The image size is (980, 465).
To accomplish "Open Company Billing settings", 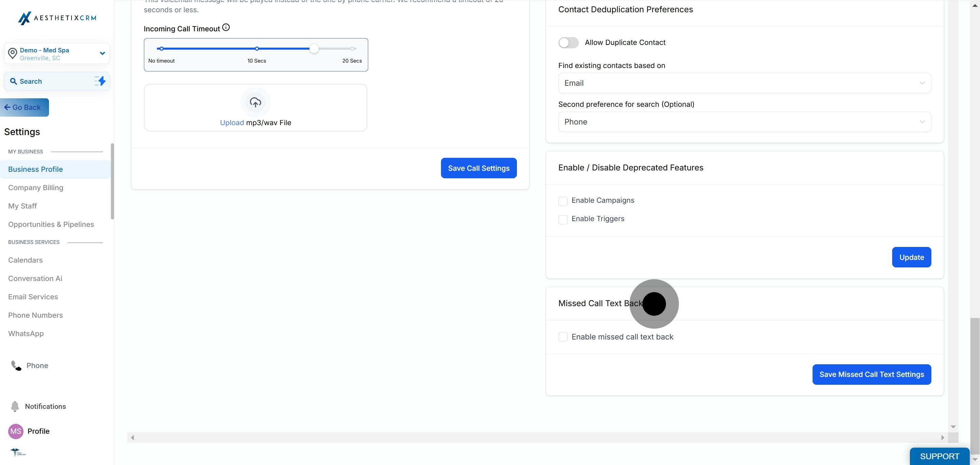I will click(x=36, y=187).
